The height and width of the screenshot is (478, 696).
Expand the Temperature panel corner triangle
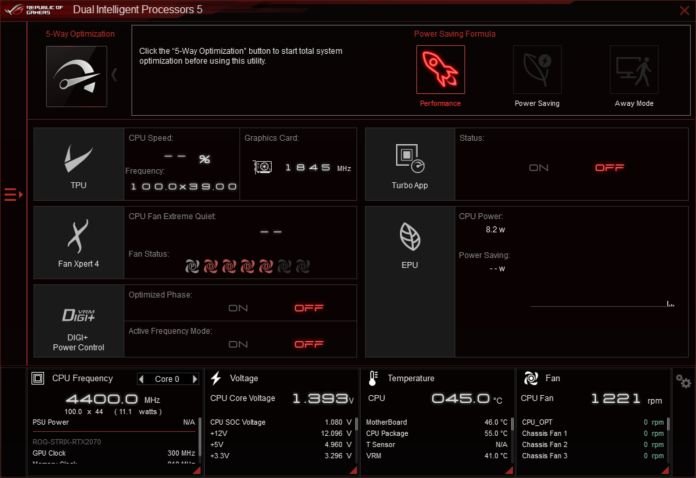click(510, 470)
